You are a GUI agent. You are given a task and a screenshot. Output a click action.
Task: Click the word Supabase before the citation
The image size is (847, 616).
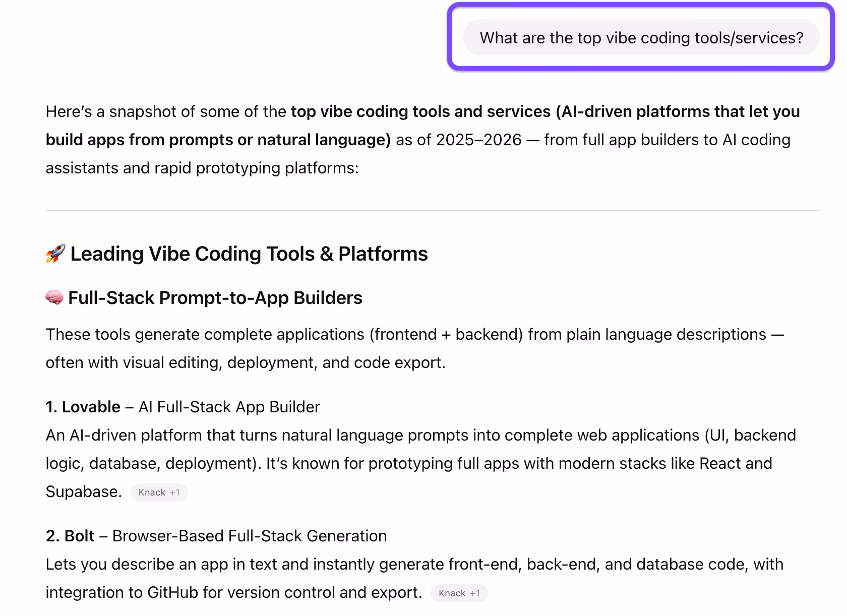[x=84, y=491]
